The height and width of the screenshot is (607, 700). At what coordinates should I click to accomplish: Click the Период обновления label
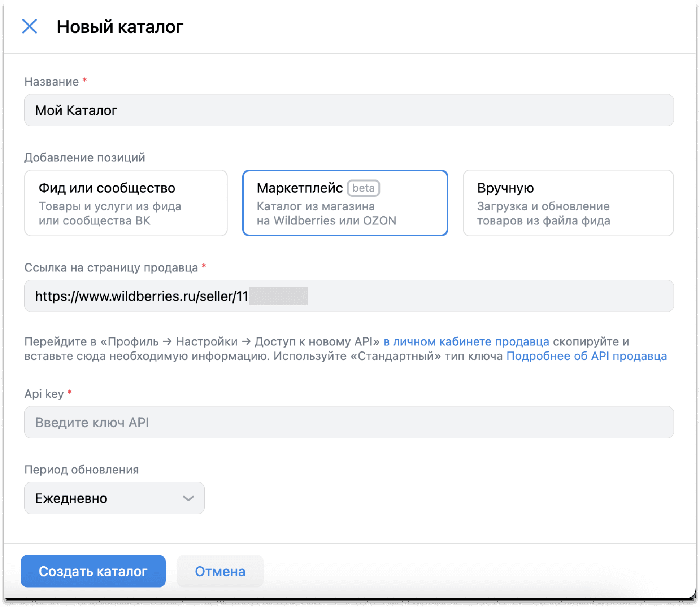point(81,470)
